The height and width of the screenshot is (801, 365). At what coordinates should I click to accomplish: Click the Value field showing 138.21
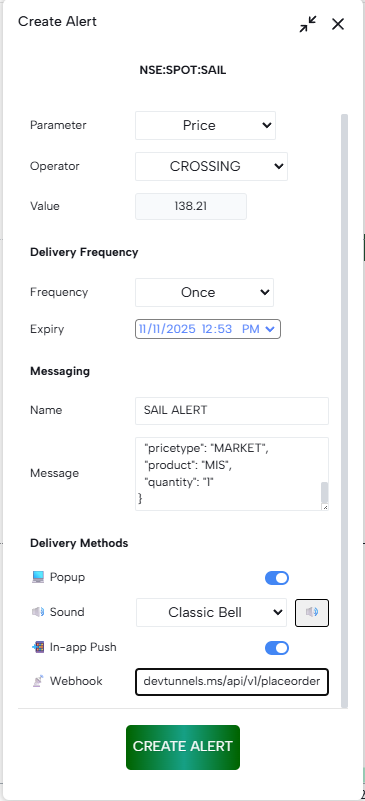click(x=191, y=206)
